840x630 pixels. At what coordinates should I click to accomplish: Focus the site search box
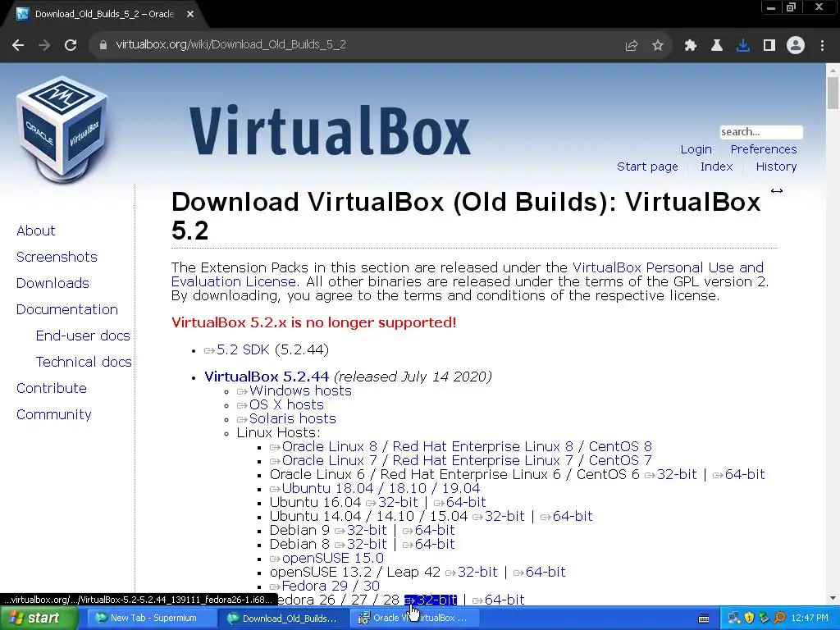[x=760, y=132]
